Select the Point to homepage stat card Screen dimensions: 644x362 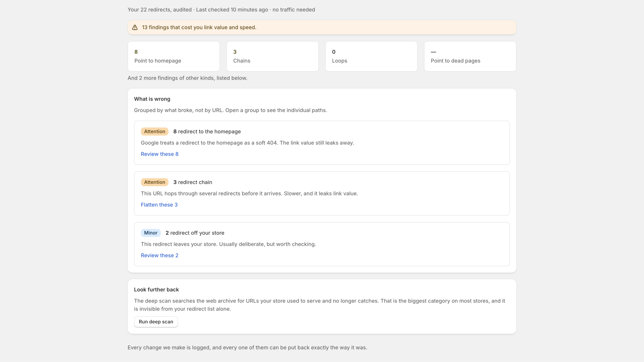coord(173,56)
